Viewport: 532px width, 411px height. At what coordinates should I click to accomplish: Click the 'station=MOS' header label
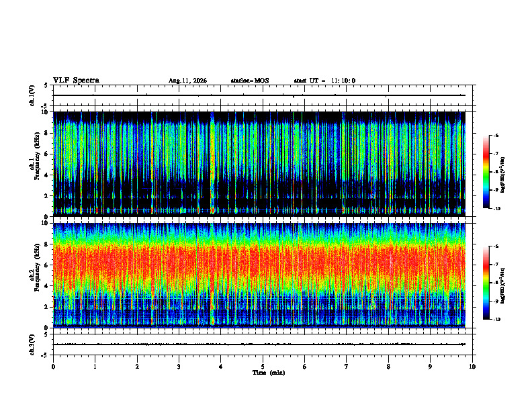click(x=250, y=81)
